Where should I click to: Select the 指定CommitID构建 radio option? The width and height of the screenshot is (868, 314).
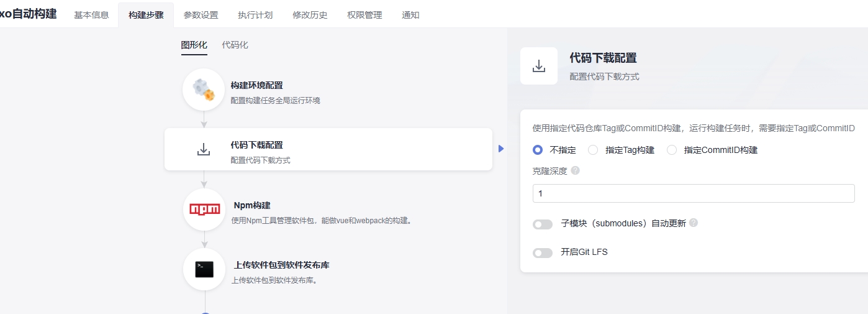(x=672, y=150)
